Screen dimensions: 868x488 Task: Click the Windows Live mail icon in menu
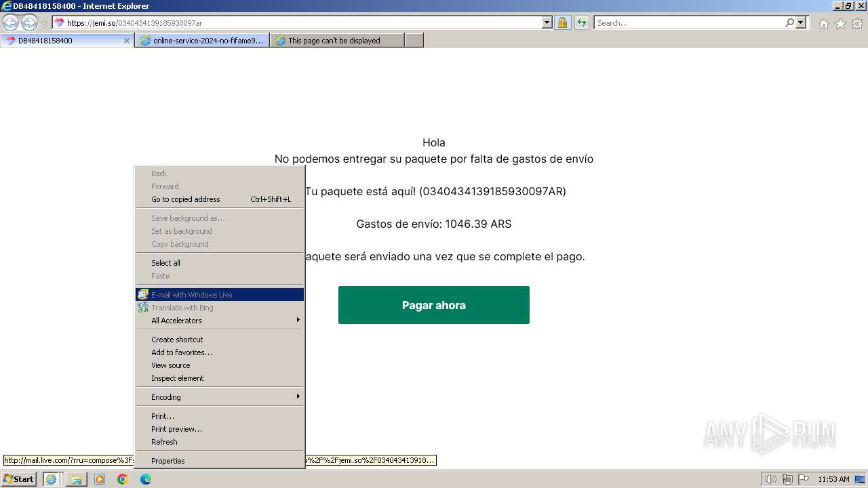[x=142, y=295]
